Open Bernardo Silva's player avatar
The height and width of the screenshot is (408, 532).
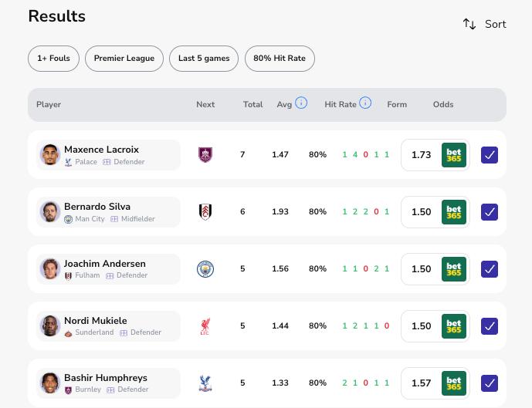50,212
